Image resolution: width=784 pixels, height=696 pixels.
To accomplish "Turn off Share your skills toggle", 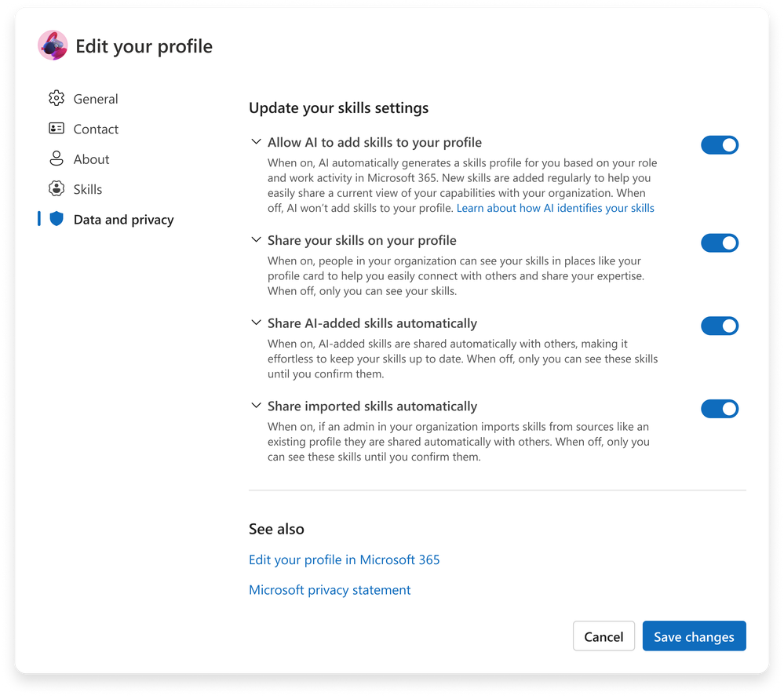I will click(720, 243).
